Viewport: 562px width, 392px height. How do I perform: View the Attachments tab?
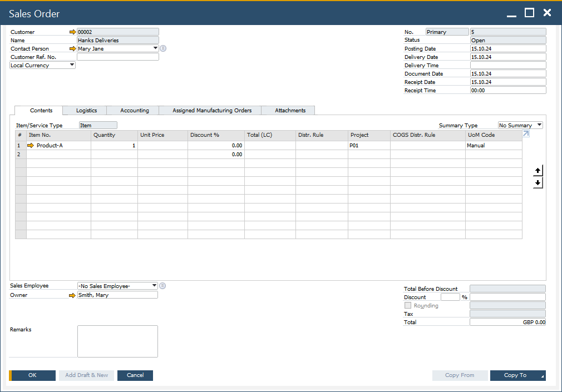(x=288, y=110)
